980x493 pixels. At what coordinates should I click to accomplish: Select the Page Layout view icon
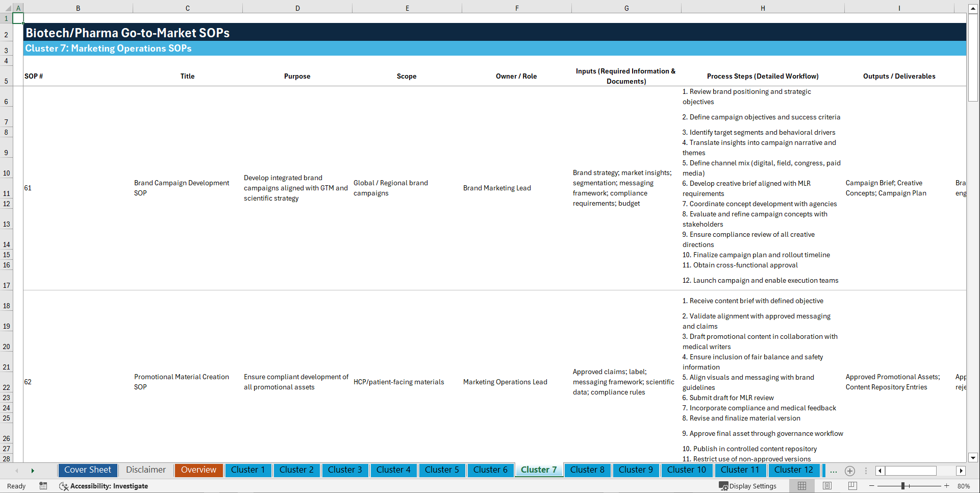(x=826, y=486)
